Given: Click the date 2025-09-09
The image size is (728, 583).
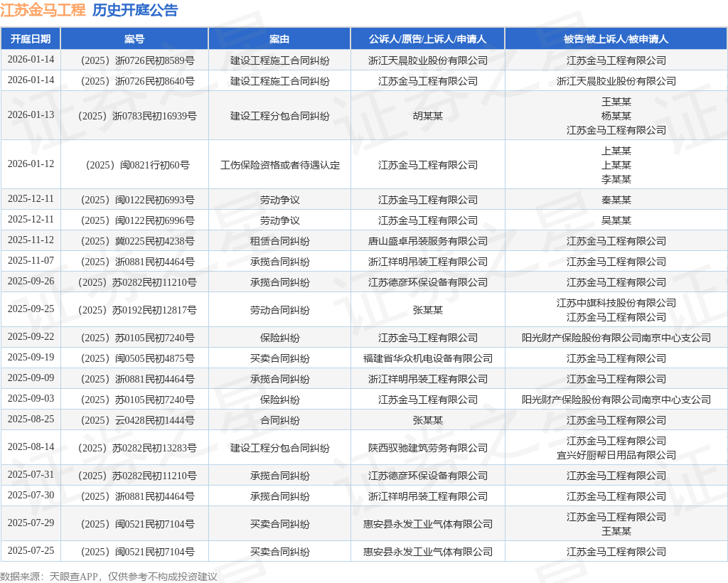Looking at the screenshot, I should click(31, 378).
